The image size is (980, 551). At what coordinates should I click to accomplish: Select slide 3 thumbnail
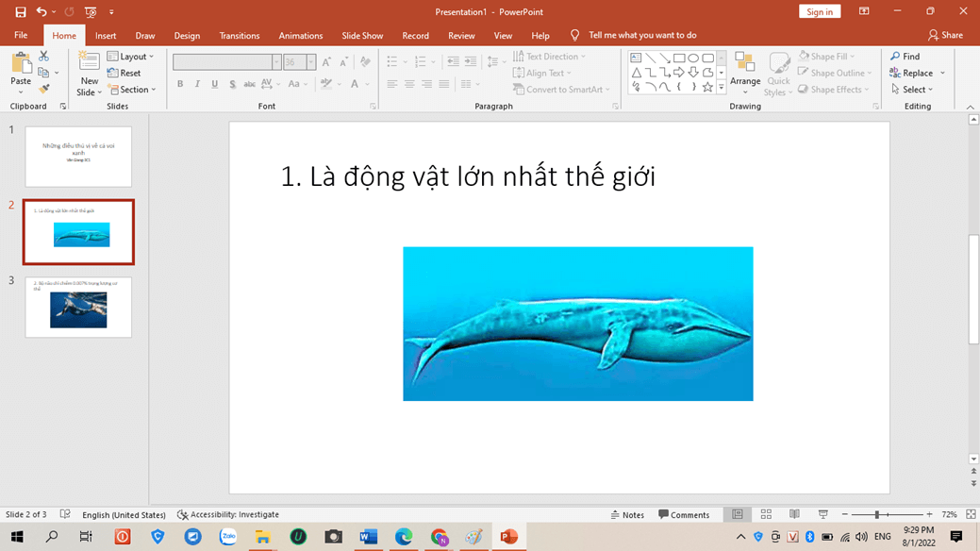point(78,308)
